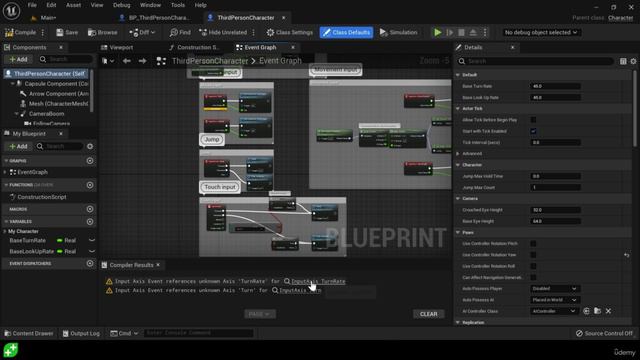Add a new graph with plus icon
The width and height of the screenshot is (640, 360).
pyautogui.click(x=90, y=161)
